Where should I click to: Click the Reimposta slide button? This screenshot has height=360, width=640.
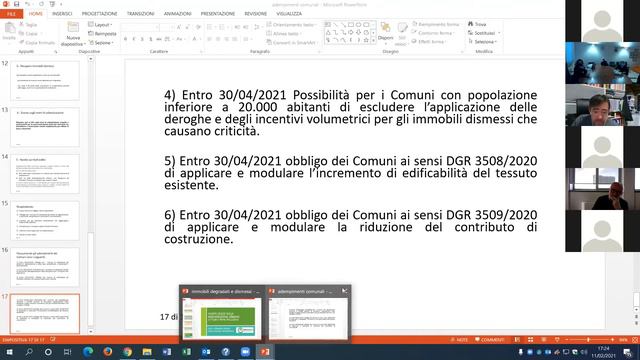102,33
